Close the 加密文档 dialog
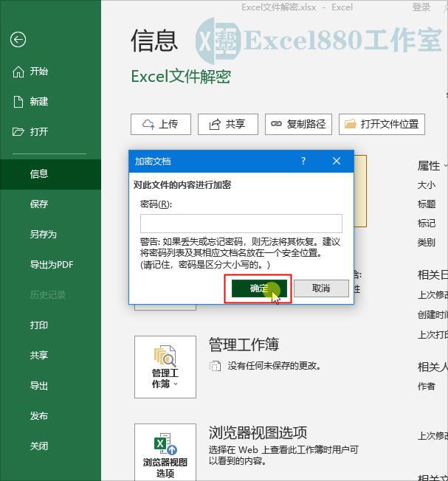 (x=337, y=161)
